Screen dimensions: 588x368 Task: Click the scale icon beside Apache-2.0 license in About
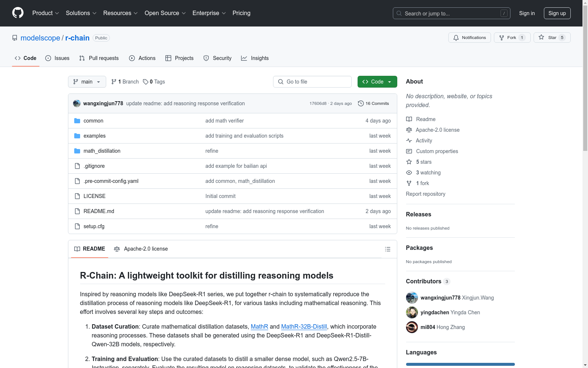point(409,130)
